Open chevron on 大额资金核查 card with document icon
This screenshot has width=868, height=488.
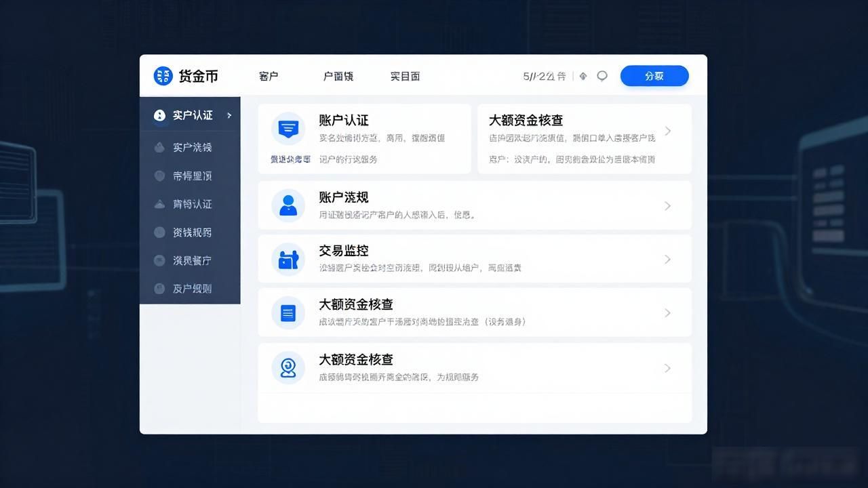(x=668, y=312)
